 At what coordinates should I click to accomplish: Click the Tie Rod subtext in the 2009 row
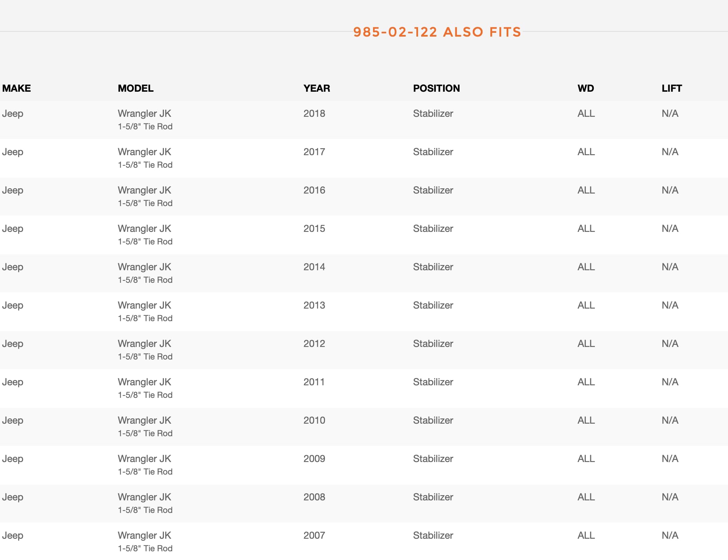pyautogui.click(x=145, y=471)
